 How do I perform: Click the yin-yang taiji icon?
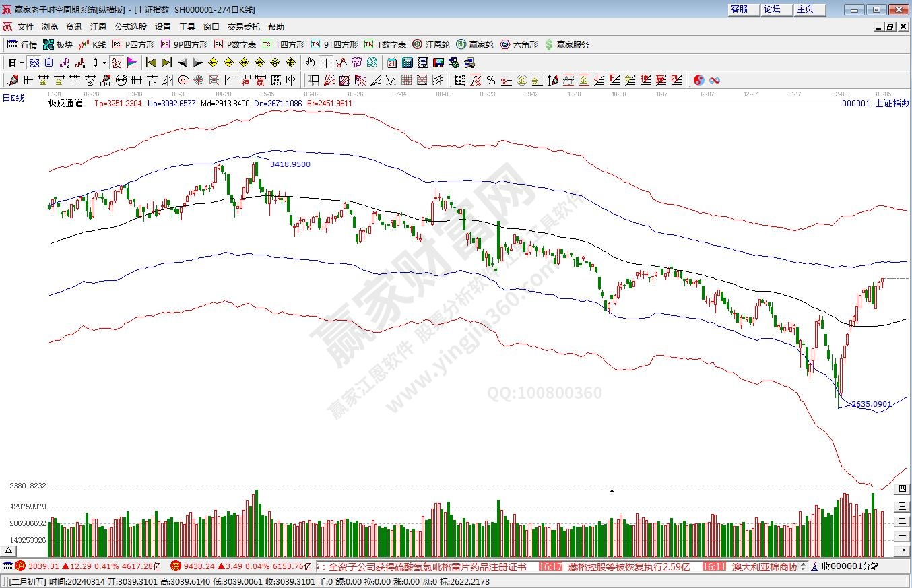pos(699,80)
